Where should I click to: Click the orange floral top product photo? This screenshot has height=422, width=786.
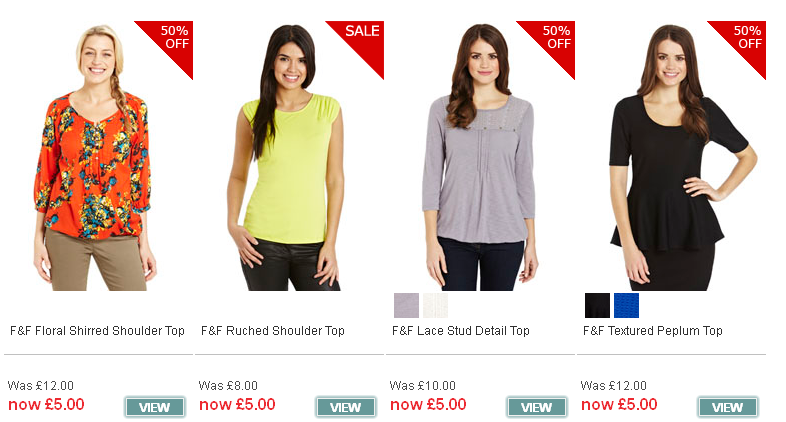93,157
